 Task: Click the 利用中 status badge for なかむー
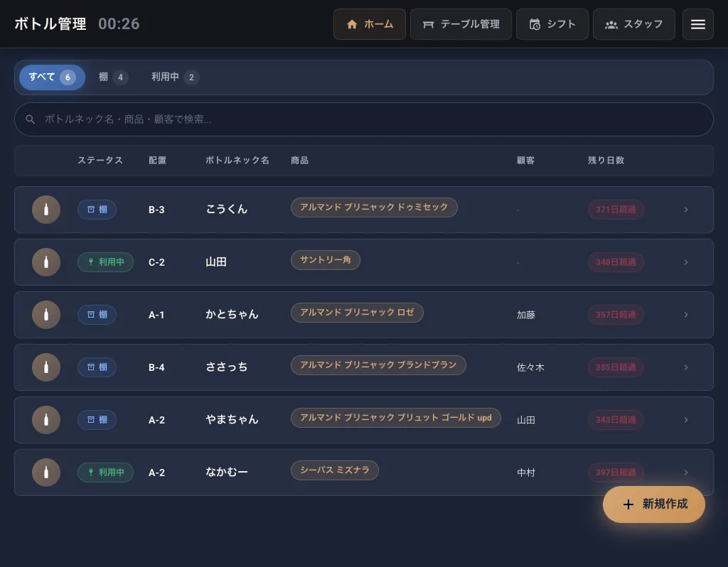pyautogui.click(x=105, y=472)
